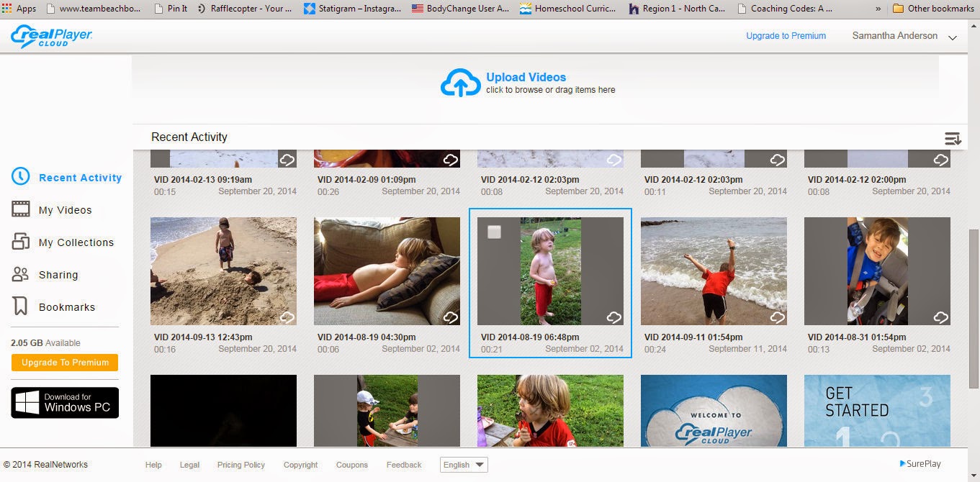
Task: Click cloud icon on VID 2014-09-11 01:54pm thumbnail
Action: click(x=777, y=317)
